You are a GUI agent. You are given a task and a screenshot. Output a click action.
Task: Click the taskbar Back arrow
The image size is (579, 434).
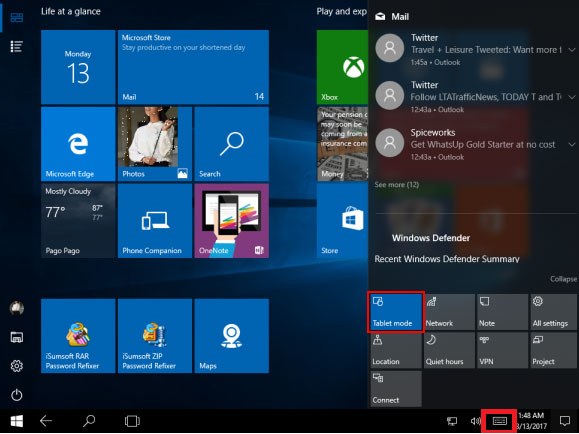point(46,421)
